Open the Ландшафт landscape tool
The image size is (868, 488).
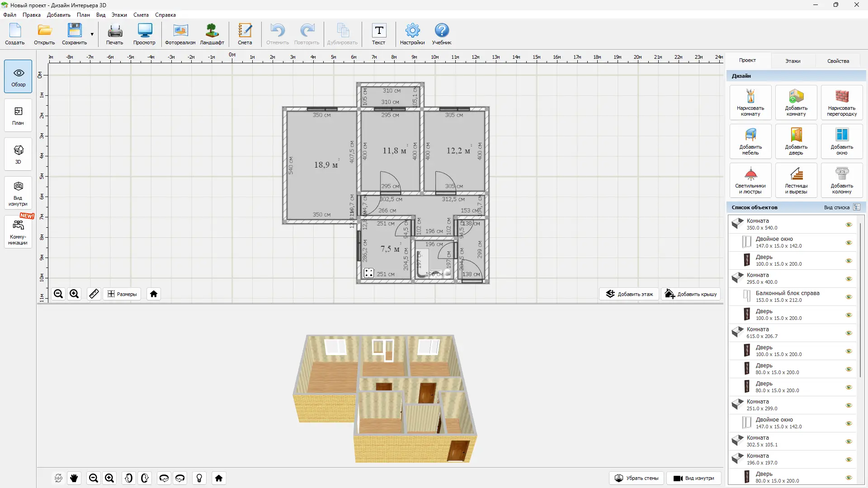click(x=212, y=34)
